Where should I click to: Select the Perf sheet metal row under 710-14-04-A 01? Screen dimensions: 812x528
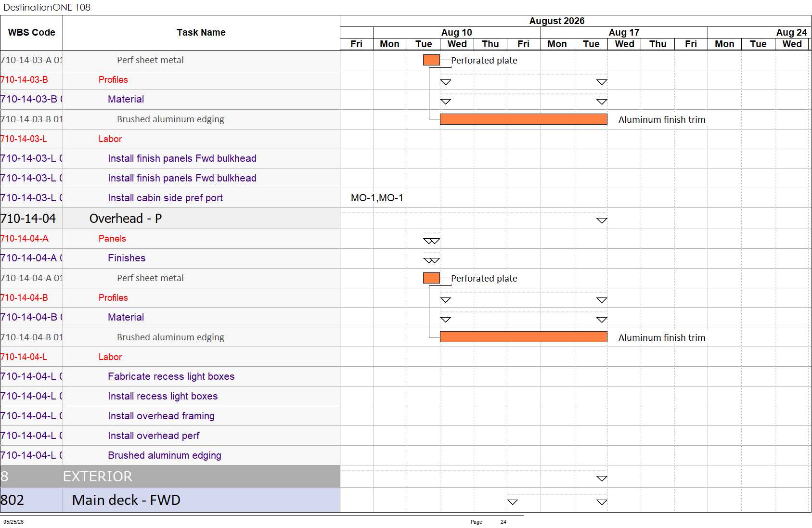[170, 278]
